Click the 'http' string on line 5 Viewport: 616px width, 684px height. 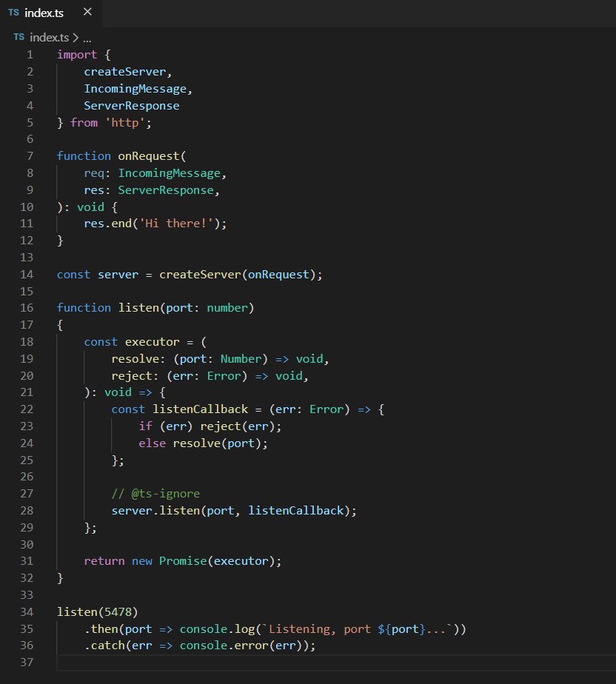[x=125, y=123]
